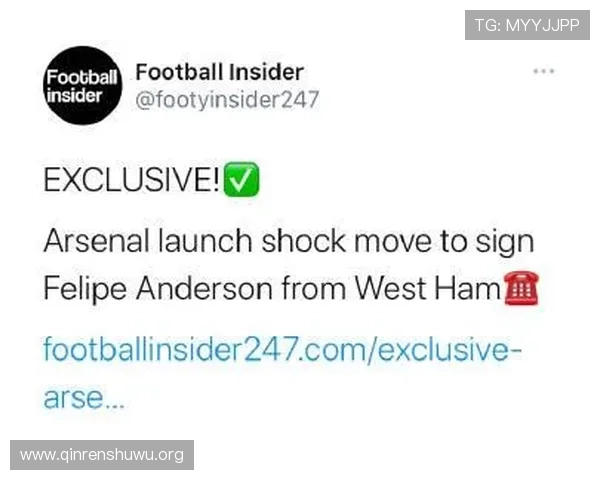Click the red telephone emoji

tap(522, 288)
